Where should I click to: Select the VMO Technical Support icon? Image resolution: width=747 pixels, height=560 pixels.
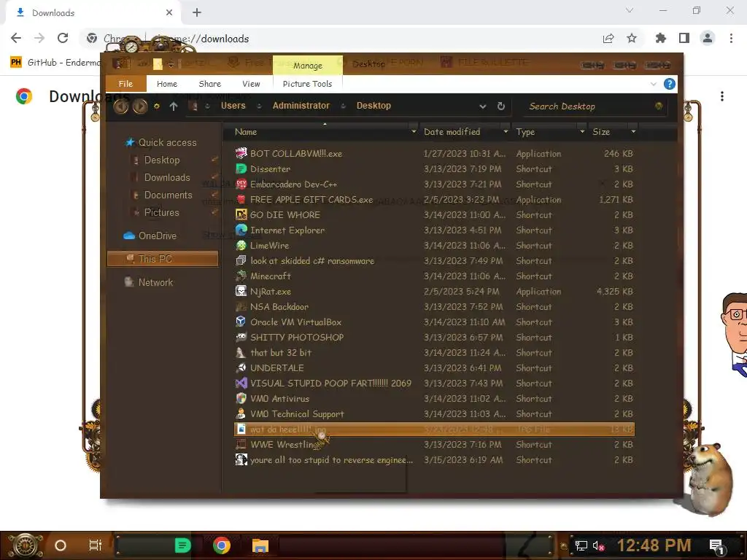(241, 414)
